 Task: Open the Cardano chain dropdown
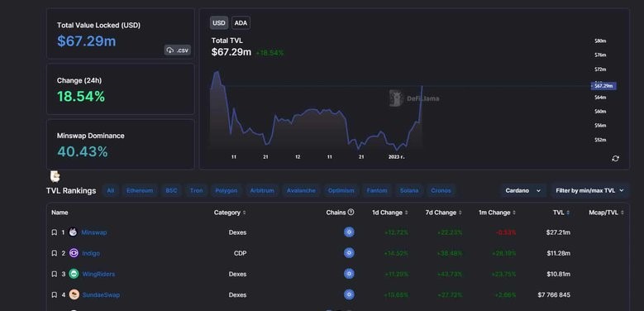tap(523, 190)
